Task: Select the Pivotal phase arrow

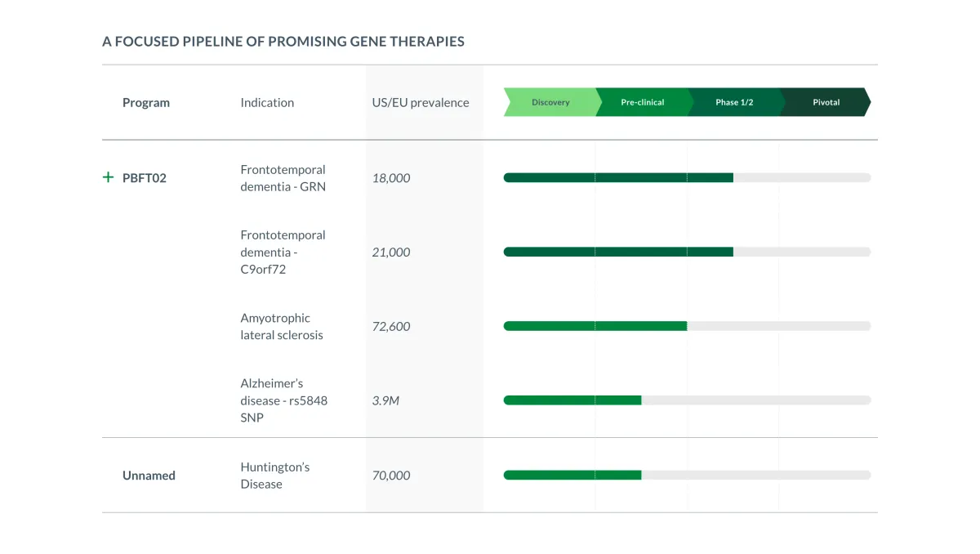Action: click(x=826, y=102)
